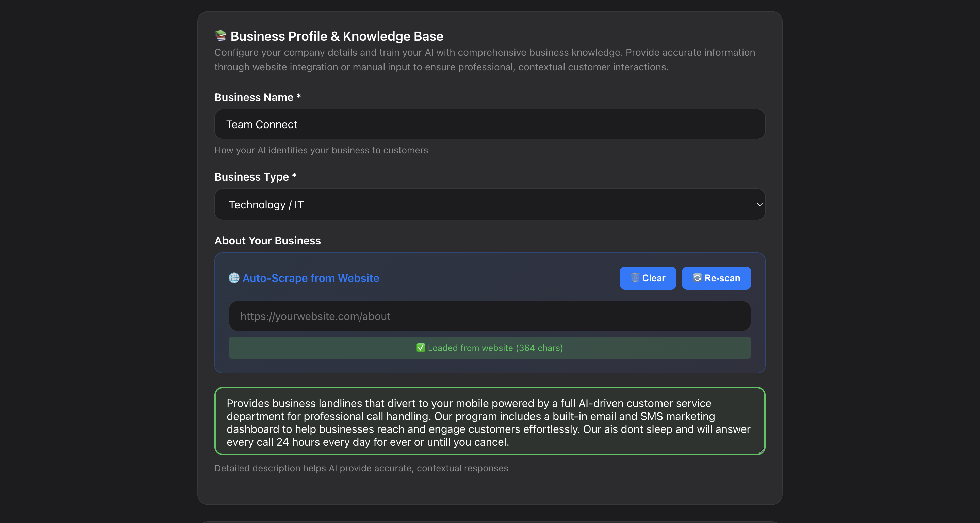Click the globe icon beside Auto-Scrape
Image resolution: width=980 pixels, height=523 pixels.
click(x=234, y=278)
